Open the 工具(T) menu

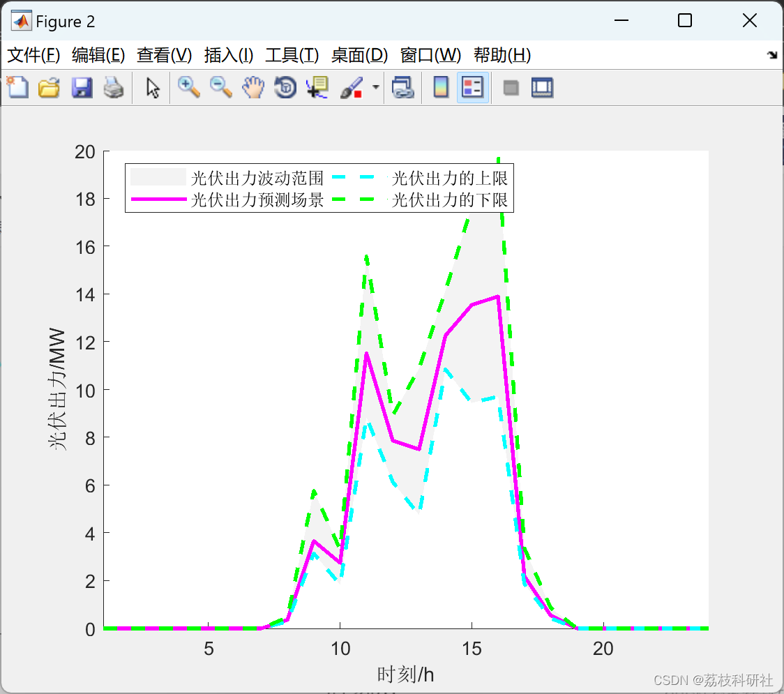292,55
